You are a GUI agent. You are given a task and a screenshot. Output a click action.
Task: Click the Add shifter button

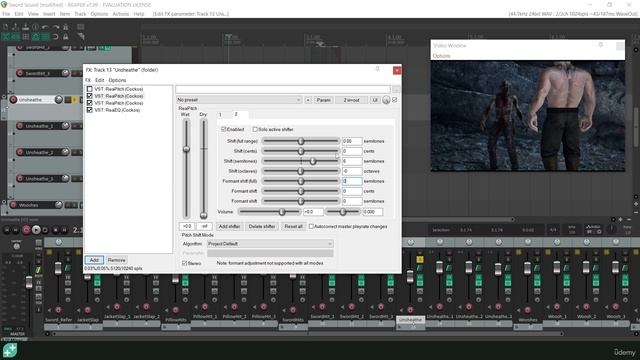(229, 226)
